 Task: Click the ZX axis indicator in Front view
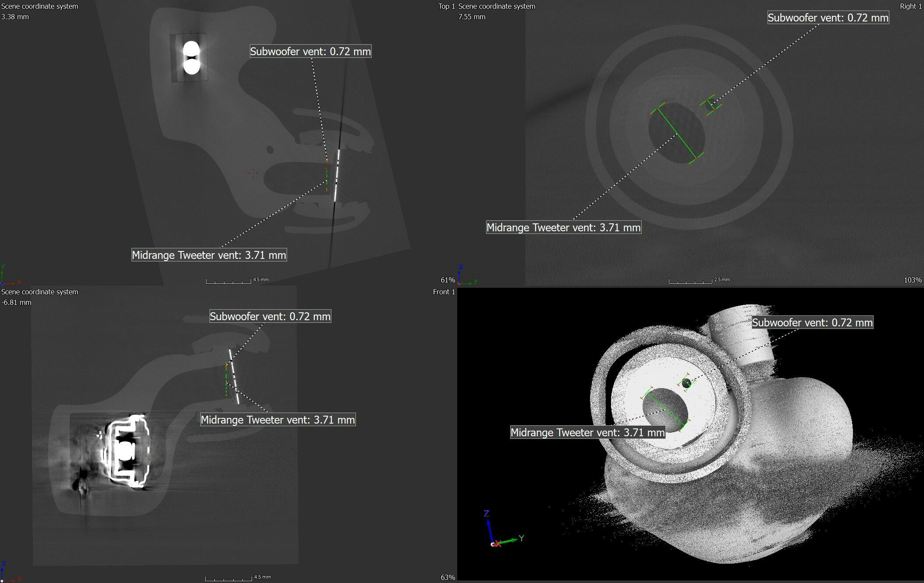coord(11,571)
